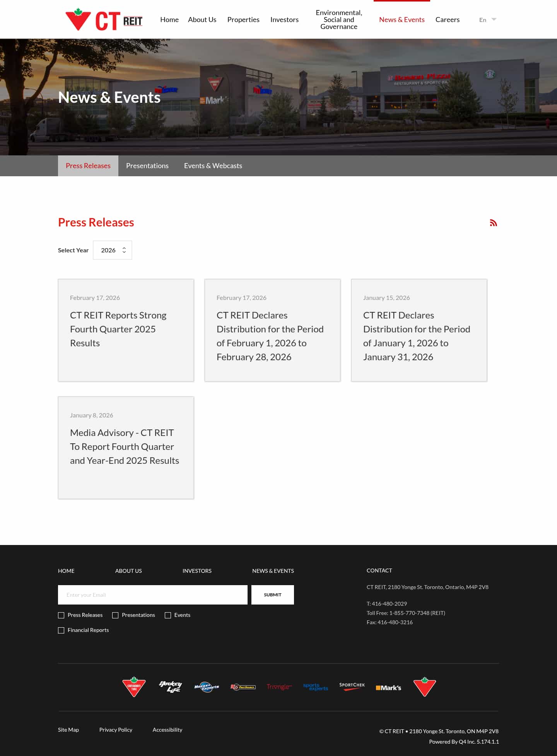This screenshot has height=756, width=557.
Task: Check the Financial Reports checkbox
Action: pyautogui.click(x=61, y=630)
